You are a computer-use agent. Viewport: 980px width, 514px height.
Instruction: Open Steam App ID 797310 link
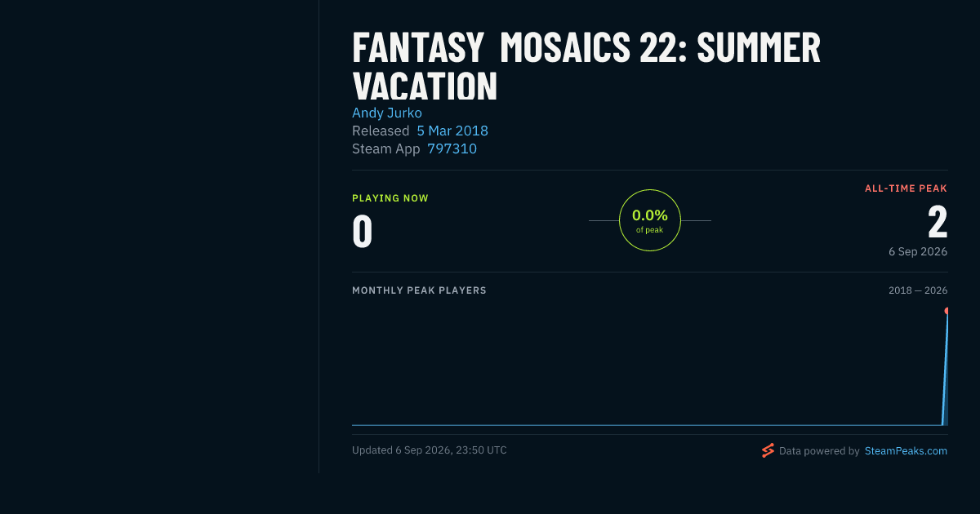point(452,148)
